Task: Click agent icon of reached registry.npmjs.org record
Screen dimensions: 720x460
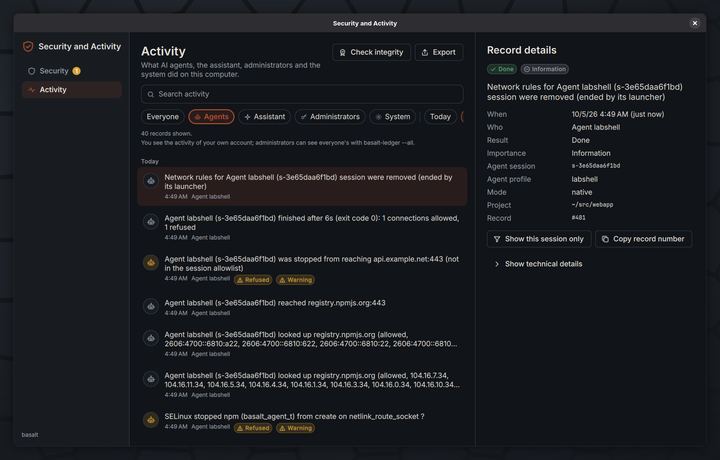Action: click(x=151, y=306)
